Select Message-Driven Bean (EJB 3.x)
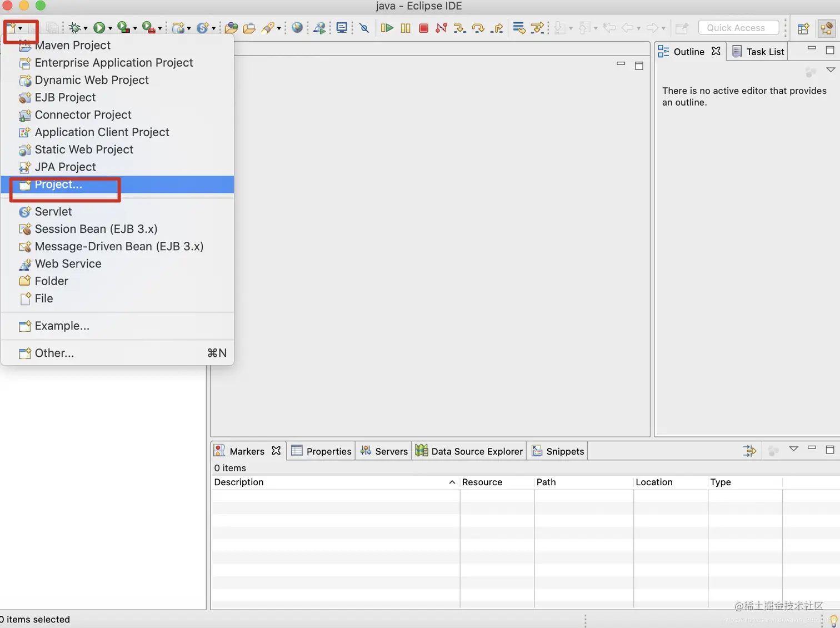Viewport: 840px width, 628px height. pos(117,246)
